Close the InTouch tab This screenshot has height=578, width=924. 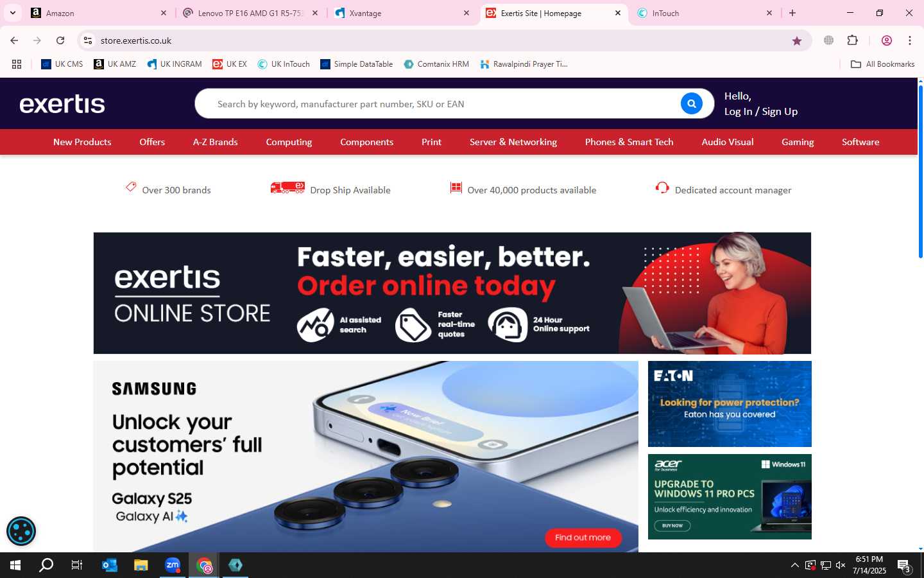pyautogui.click(x=769, y=13)
